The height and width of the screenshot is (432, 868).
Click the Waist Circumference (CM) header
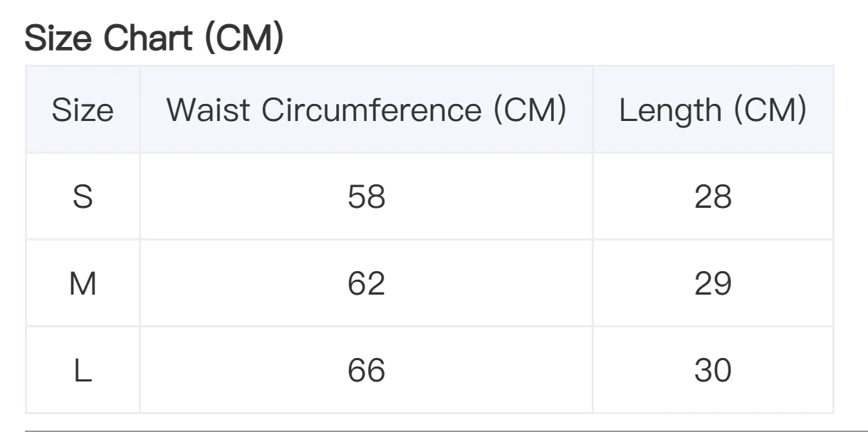(x=366, y=110)
